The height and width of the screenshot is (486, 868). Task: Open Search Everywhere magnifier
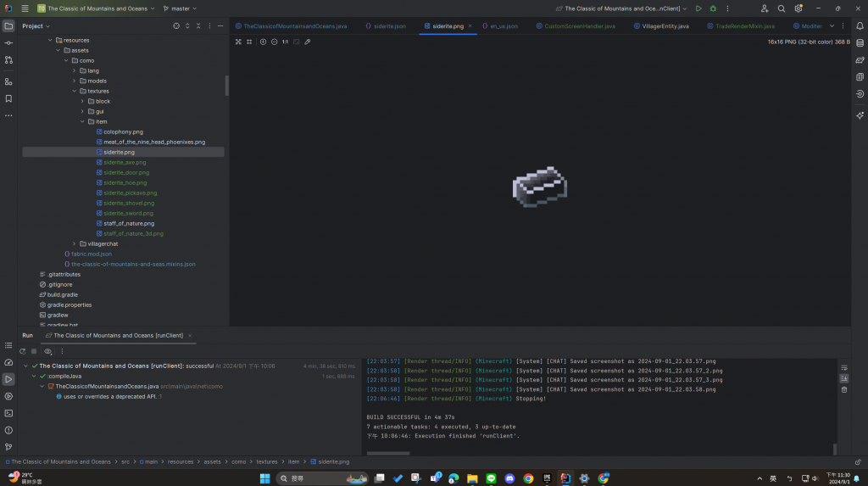pos(781,8)
